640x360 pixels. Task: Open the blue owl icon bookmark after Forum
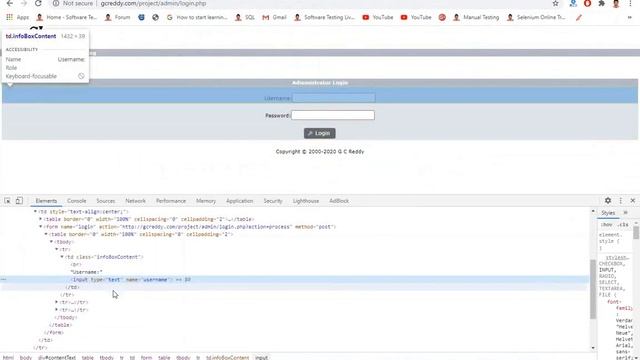(141, 17)
